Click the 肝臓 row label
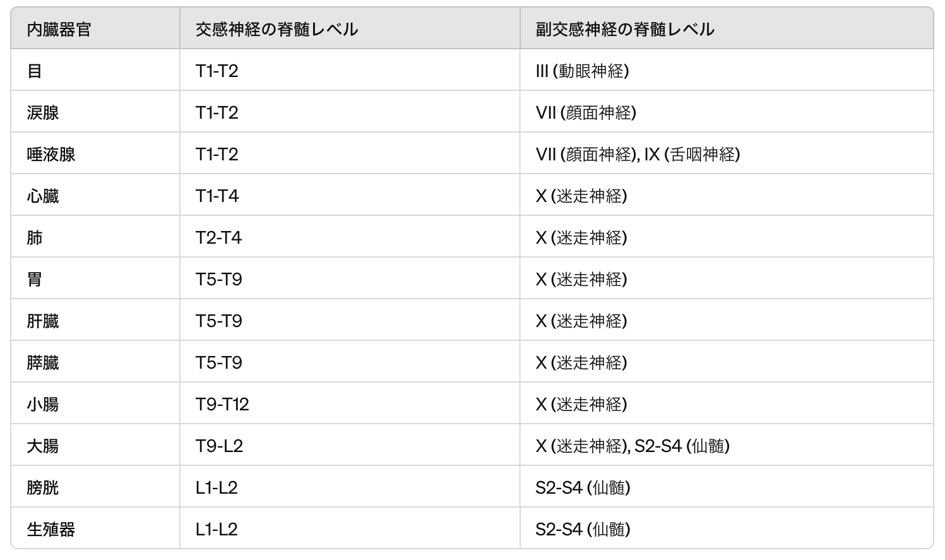Viewport: 945px width, 560px height. [x=43, y=321]
